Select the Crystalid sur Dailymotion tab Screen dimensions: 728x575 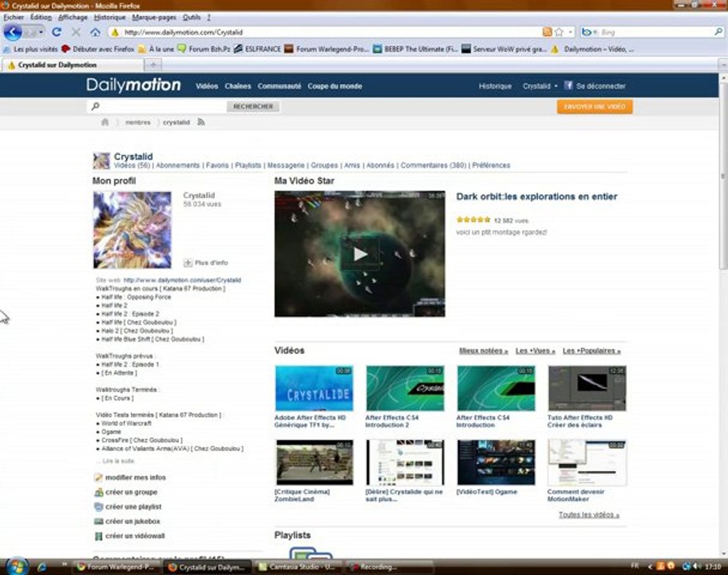click(72, 65)
